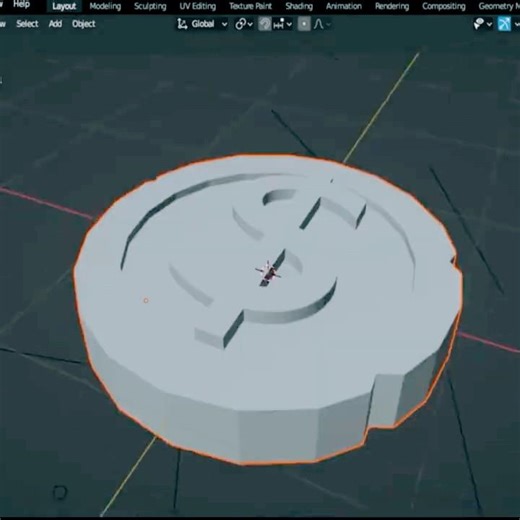Open the Compositing workspace tab
Image resolution: width=520 pixels, height=520 pixels.
coord(444,6)
